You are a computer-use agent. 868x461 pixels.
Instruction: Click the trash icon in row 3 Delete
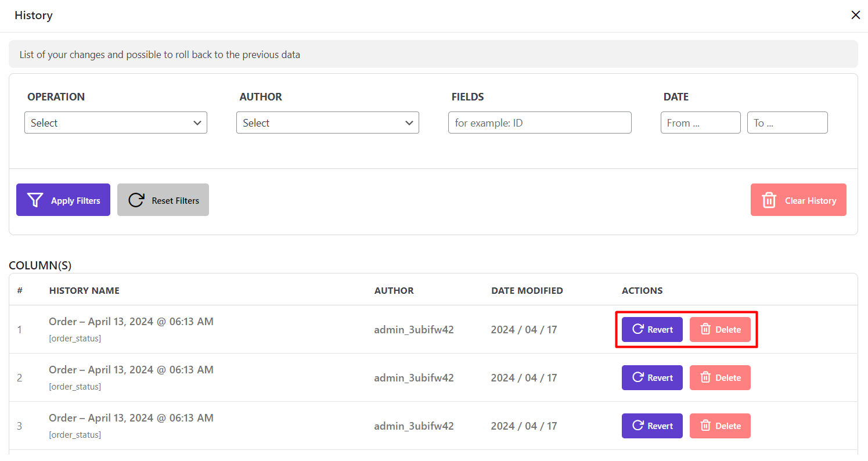[x=705, y=426]
